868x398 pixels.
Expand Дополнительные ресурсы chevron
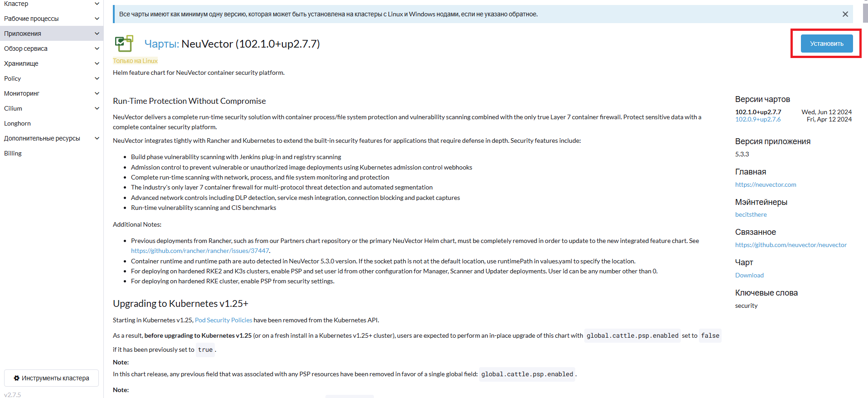pos(97,138)
